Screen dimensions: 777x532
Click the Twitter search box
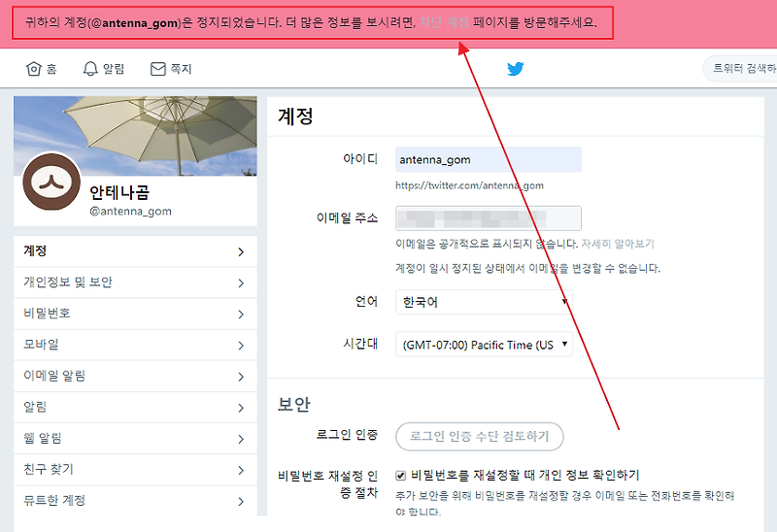tap(740, 68)
